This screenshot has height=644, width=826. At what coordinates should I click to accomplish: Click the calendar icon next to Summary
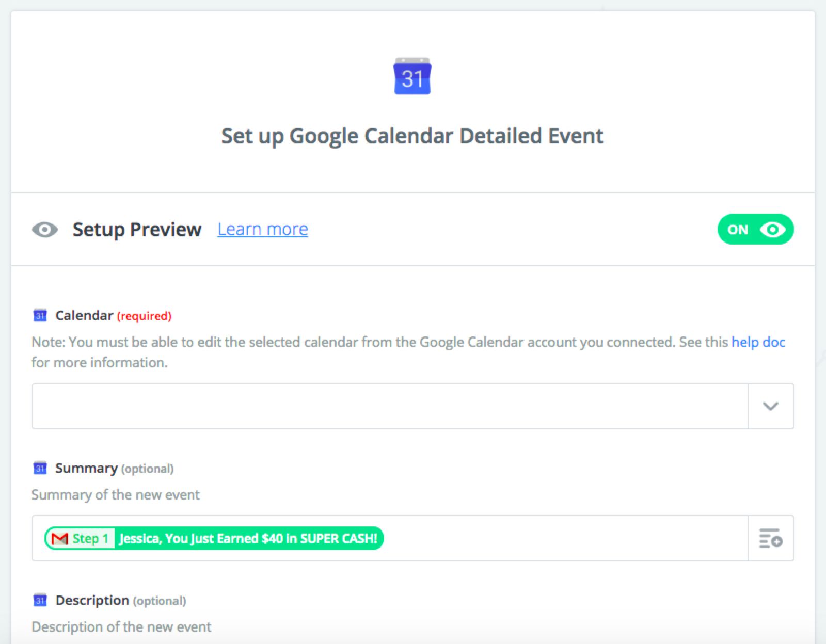(40, 468)
